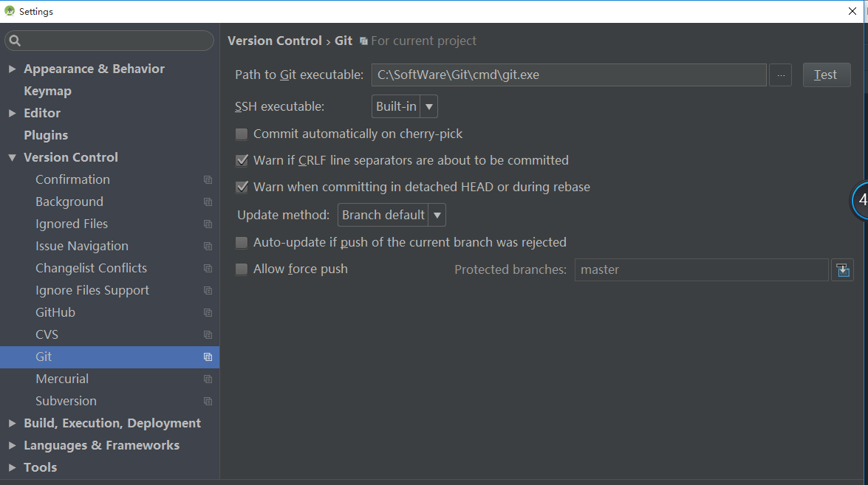868x485 pixels.
Task: Open Update method Branch default dropdown
Action: [392, 216]
